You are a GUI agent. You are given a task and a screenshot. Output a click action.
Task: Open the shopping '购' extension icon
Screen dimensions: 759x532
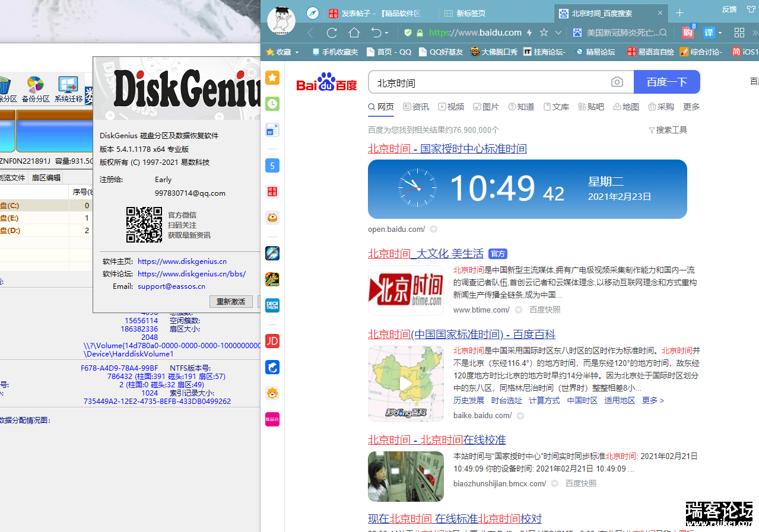coord(688,33)
